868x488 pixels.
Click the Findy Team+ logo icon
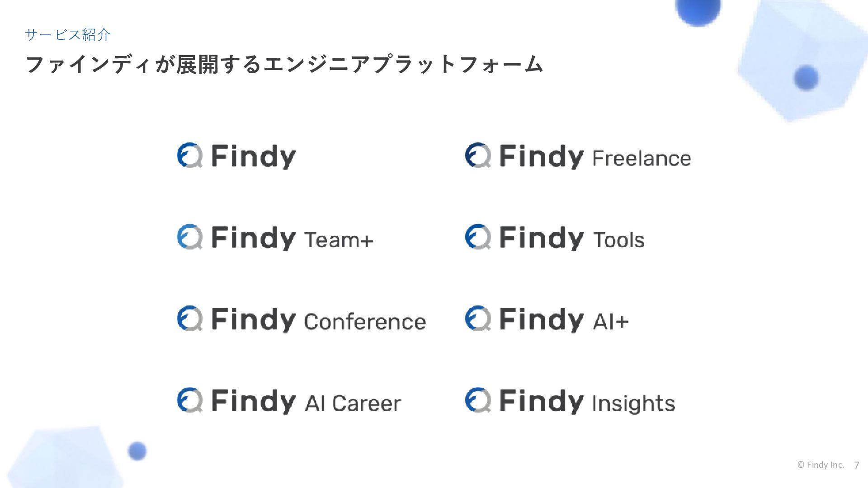[x=189, y=237]
